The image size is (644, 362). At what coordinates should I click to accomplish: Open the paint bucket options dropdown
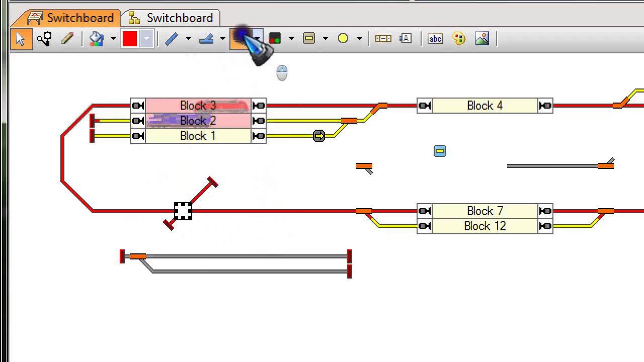(x=113, y=39)
